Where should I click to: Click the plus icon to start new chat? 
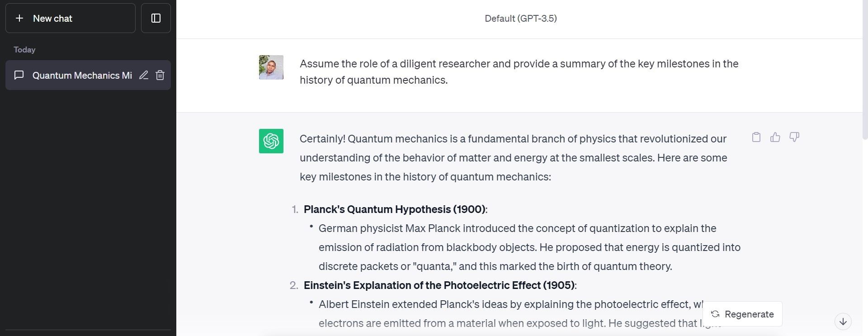[x=19, y=18]
